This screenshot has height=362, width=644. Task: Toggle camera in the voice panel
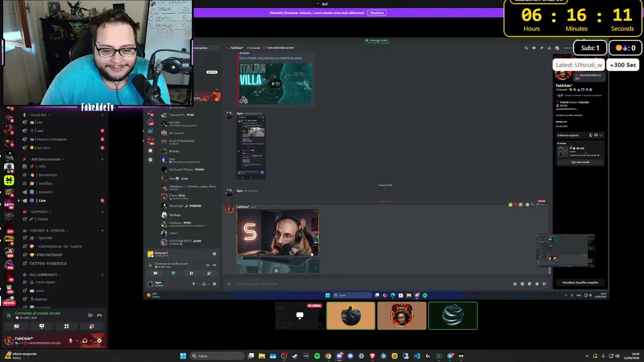[x=17, y=326]
